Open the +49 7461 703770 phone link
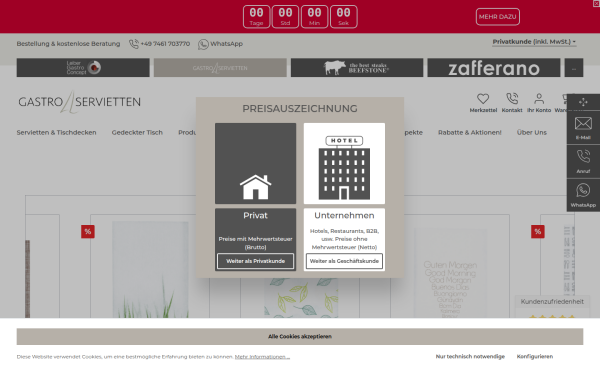Viewport: 600px width, 375px height. [x=165, y=44]
